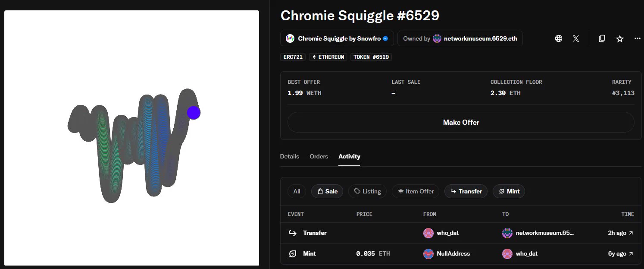Toggle the Listing activity filter
Screen dimensions: 644x269
click(368, 191)
